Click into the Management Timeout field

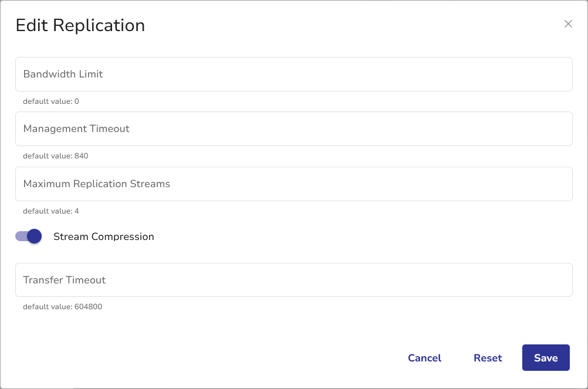pos(293,128)
